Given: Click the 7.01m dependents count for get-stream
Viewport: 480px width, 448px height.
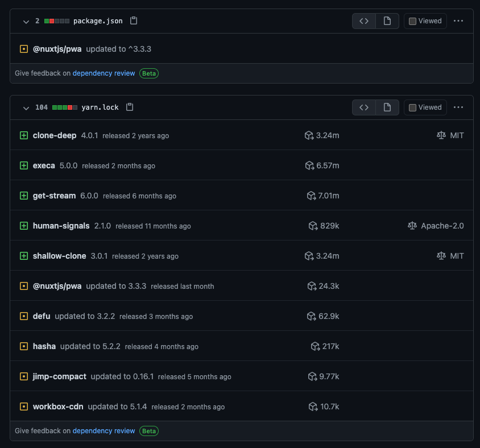Looking at the screenshot, I should [x=329, y=196].
